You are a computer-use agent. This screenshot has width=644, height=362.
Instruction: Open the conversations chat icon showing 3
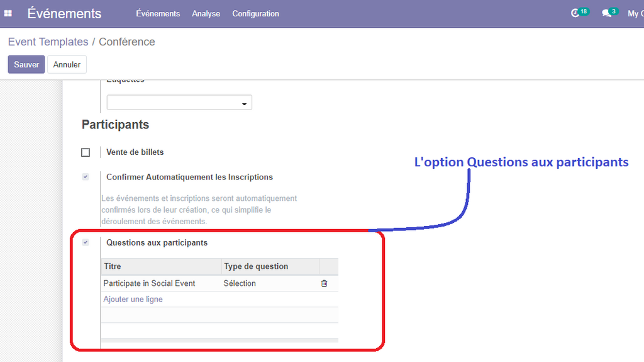607,13
